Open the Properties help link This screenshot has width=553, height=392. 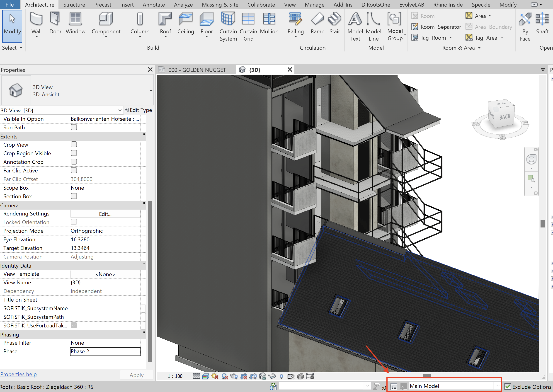tap(19, 374)
